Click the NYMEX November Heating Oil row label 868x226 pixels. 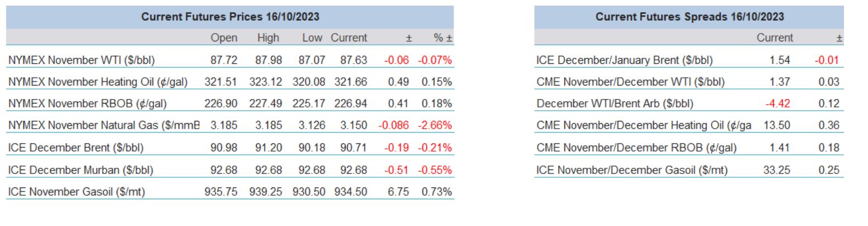pyautogui.click(x=97, y=82)
